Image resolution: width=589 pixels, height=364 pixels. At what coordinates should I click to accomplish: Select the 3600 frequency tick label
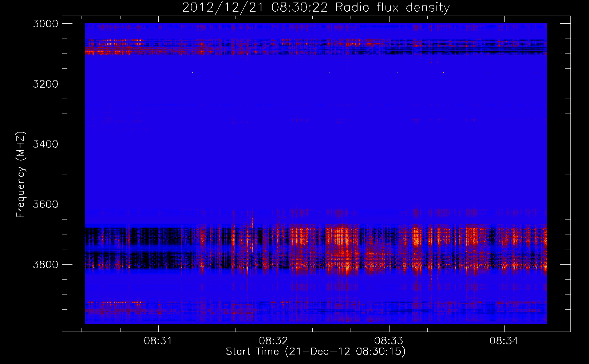pos(46,204)
